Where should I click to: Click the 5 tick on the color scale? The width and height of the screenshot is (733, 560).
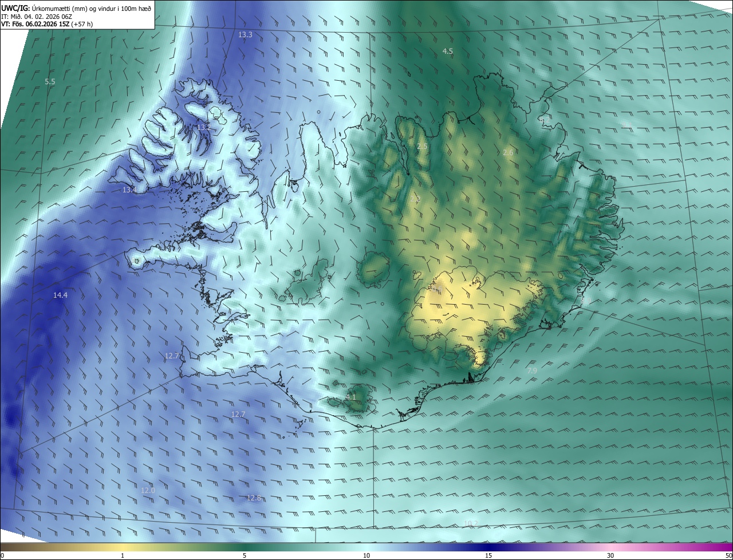coord(245,555)
